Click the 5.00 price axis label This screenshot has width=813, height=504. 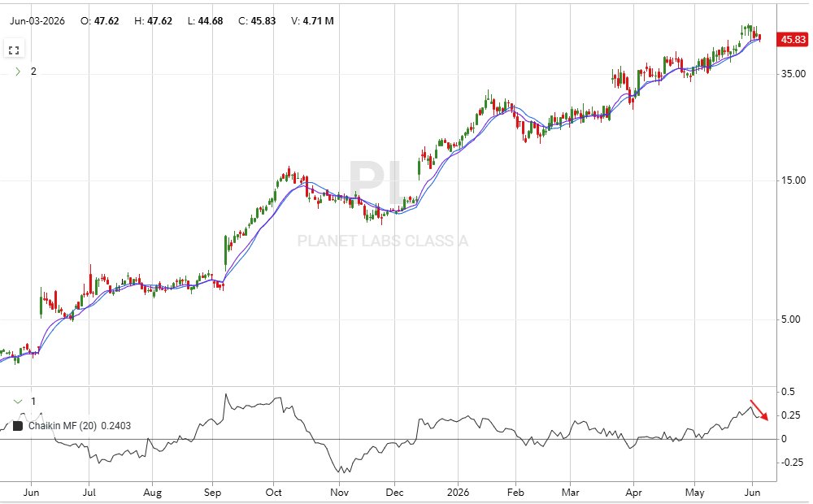point(791,319)
